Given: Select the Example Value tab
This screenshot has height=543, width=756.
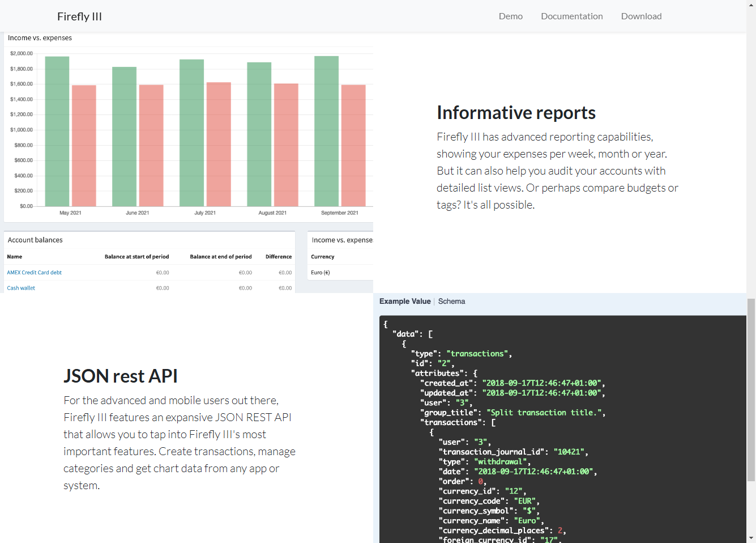Looking at the screenshot, I should tap(405, 302).
